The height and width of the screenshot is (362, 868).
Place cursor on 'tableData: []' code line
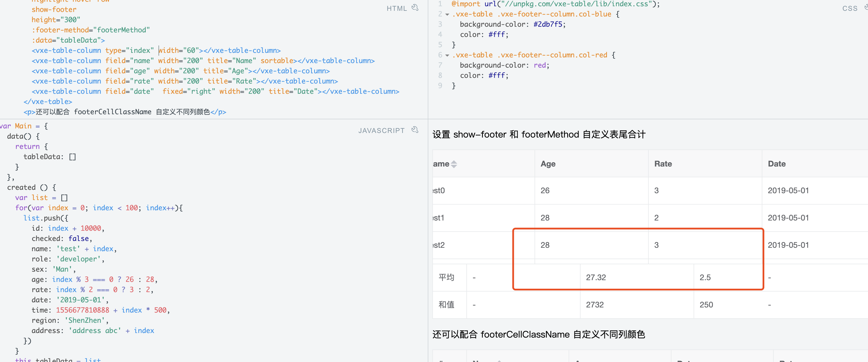pyautogui.click(x=49, y=157)
